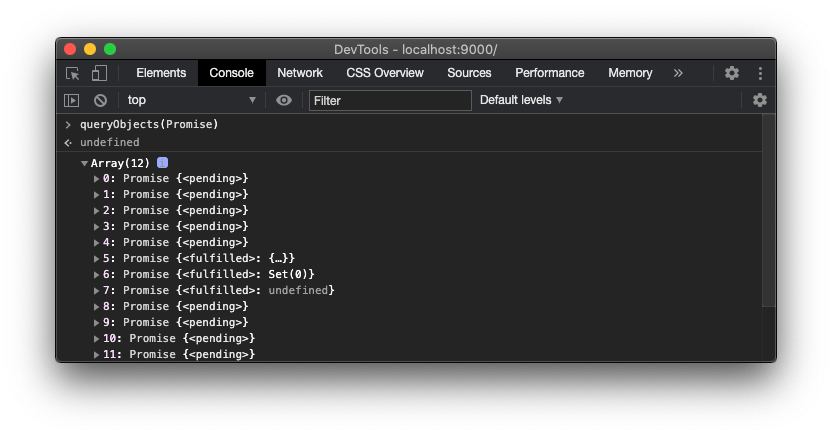Open the DevTools settings gear
Viewport: 832px width, 436px height.
pos(732,73)
